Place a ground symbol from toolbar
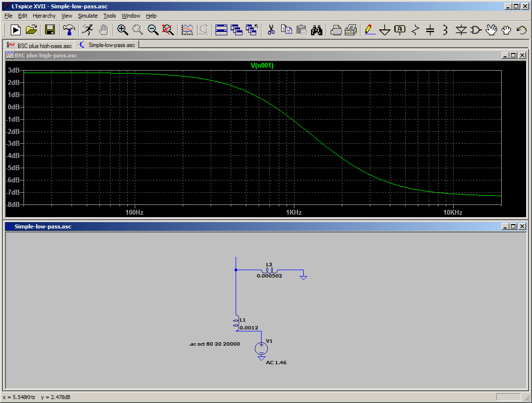The width and height of the screenshot is (532, 403). point(385,30)
